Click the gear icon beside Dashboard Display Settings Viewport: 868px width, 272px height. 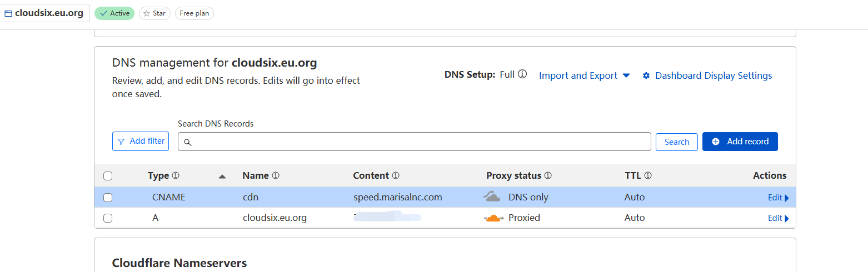[x=646, y=75]
